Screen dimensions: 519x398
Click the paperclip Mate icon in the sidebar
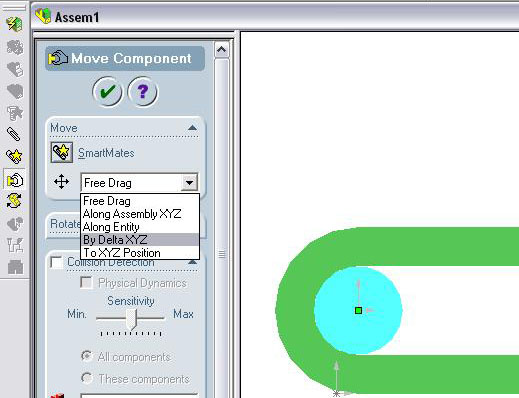[x=14, y=134]
